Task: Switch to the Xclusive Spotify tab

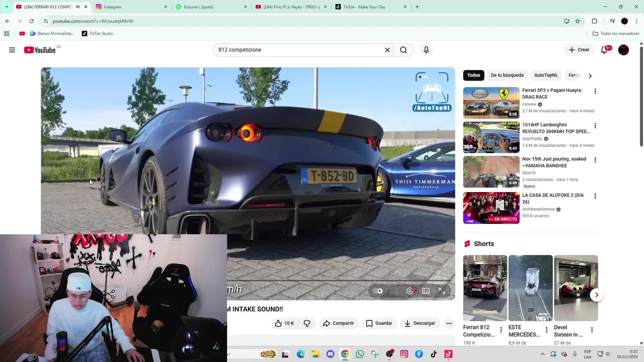Action: [x=212, y=7]
